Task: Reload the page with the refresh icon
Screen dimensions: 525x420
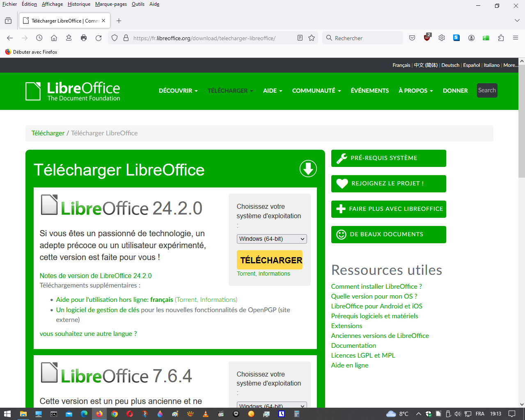Action: pos(99,38)
